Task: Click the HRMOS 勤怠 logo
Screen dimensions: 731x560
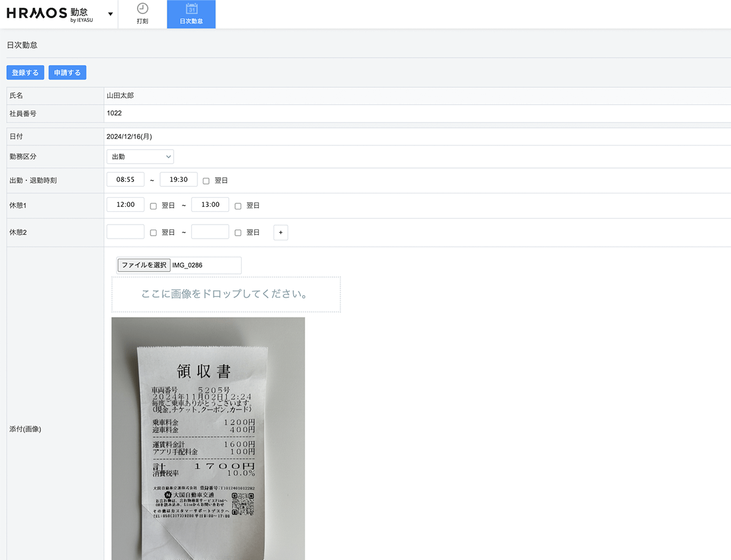Action: 50,14
